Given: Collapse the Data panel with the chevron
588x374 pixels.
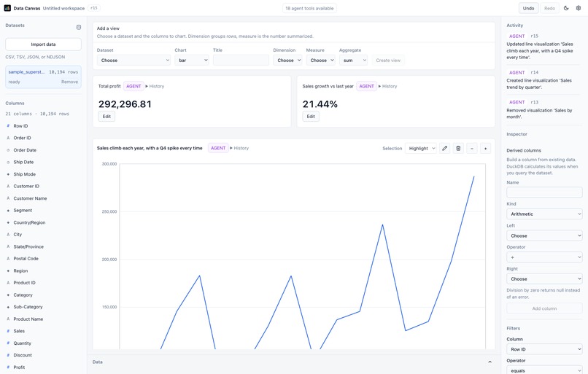Looking at the screenshot, I should [490, 362].
